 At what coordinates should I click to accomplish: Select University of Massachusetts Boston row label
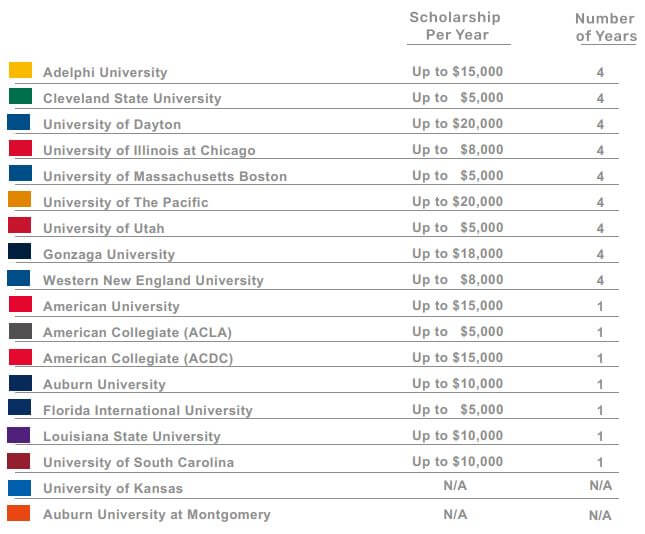click(165, 176)
